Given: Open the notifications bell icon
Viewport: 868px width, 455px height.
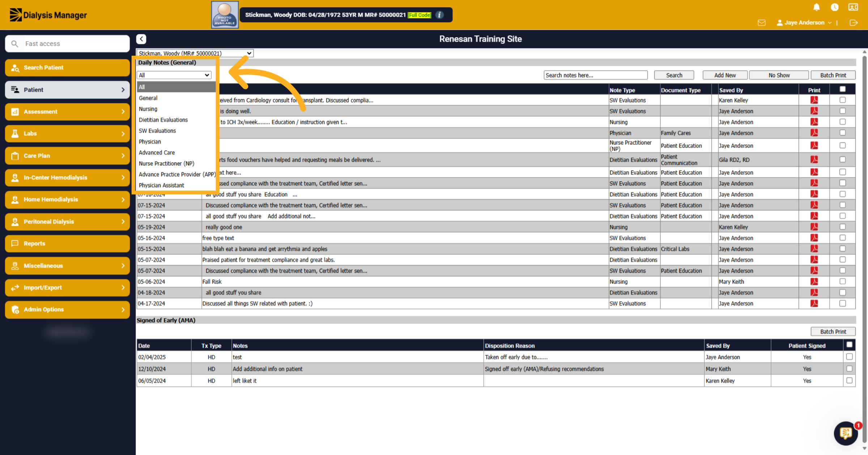Looking at the screenshot, I should pos(816,7).
